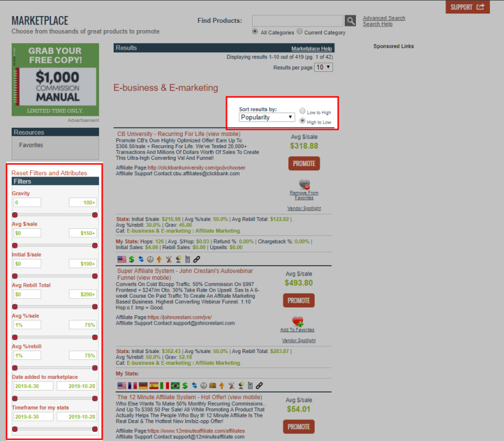504x441 pixels.
Task: Click the HopLink chain icon
Action: pos(197,259)
